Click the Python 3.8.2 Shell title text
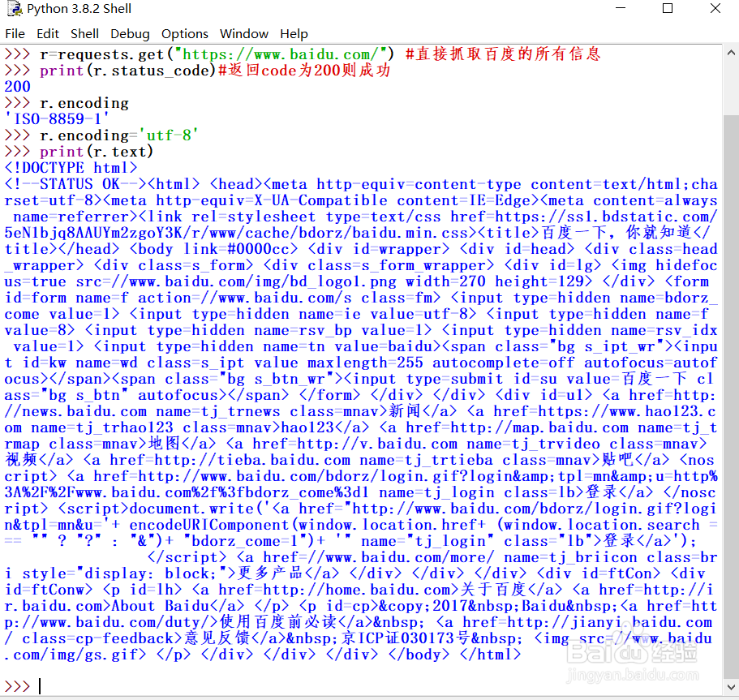 pos(79,8)
